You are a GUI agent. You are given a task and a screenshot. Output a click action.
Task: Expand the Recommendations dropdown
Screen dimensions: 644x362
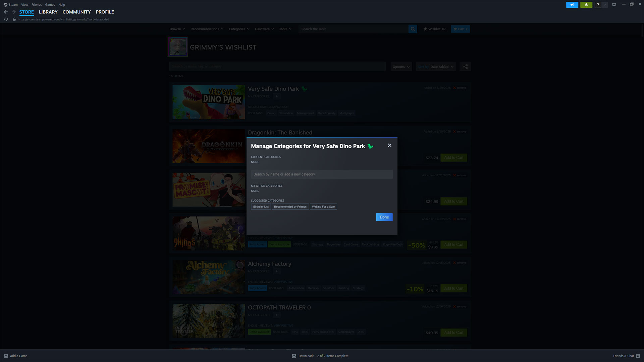(x=207, y=29)
